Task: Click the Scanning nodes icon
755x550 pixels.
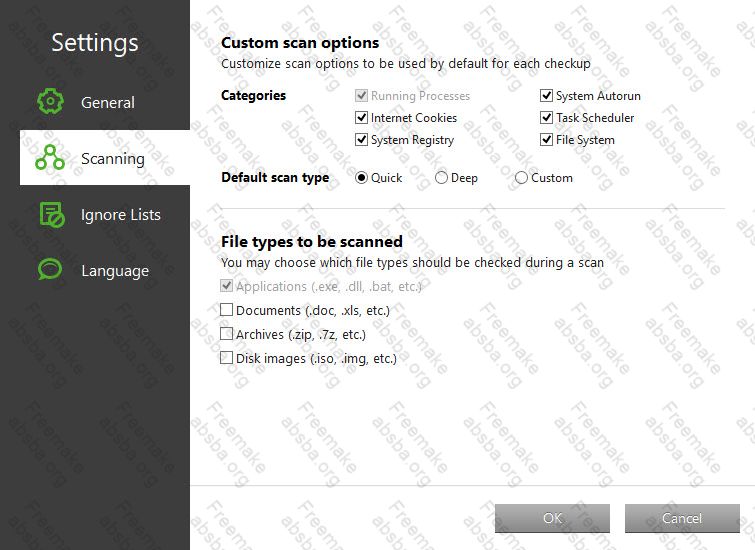Action: point(50,157)
